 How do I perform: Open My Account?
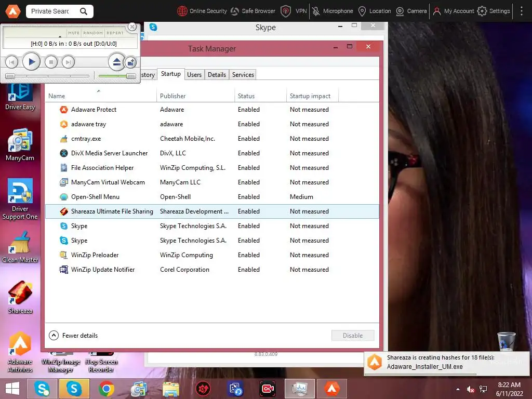point(453,11)
